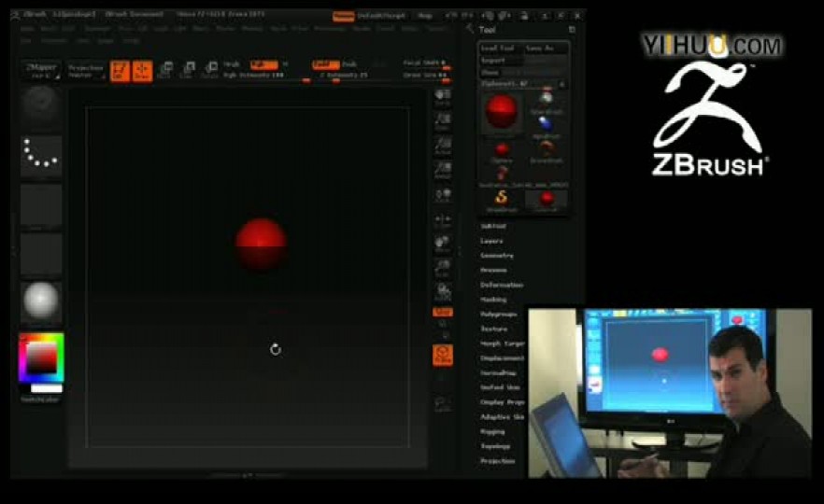The width and height of the screenshot is (824, 504).
Task: Dock the Tool palette using the corner icon
Action: click(572, 30)
